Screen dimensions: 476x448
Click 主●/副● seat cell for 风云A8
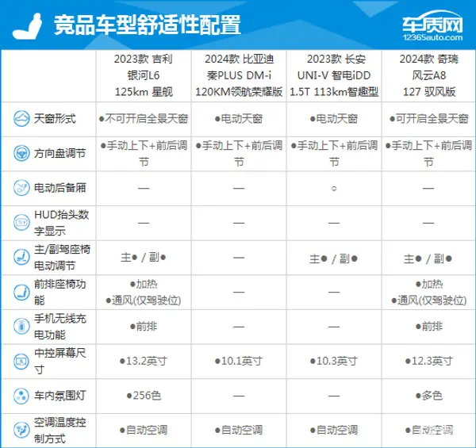pyautogui.click(x=428, y=258)
